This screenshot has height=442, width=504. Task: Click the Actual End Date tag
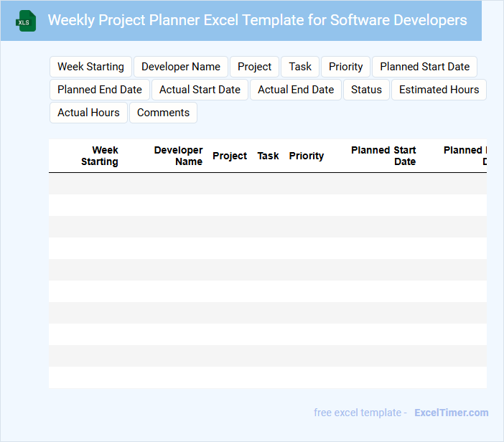[x=296, y=90]
